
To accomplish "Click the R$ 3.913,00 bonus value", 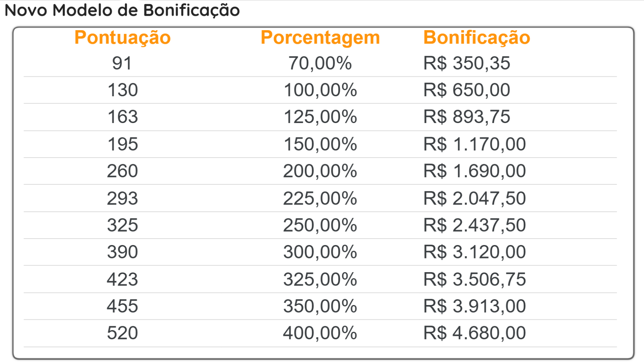I will point(474,306).
